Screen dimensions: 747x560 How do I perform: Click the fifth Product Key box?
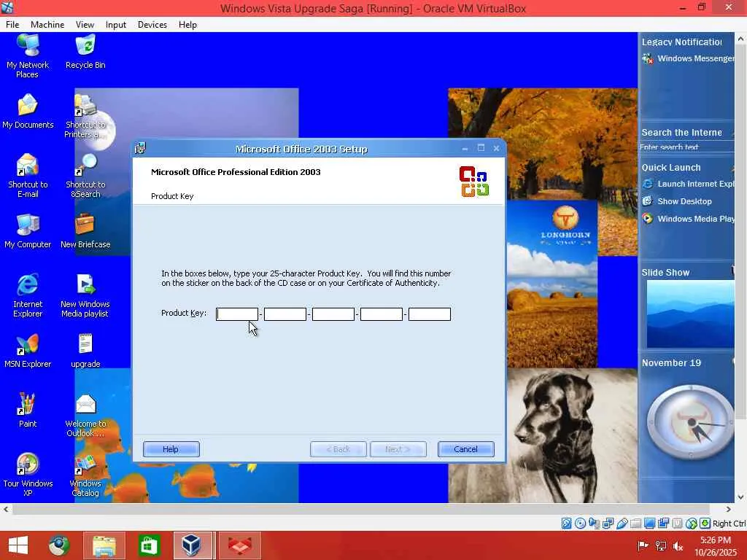429,314
